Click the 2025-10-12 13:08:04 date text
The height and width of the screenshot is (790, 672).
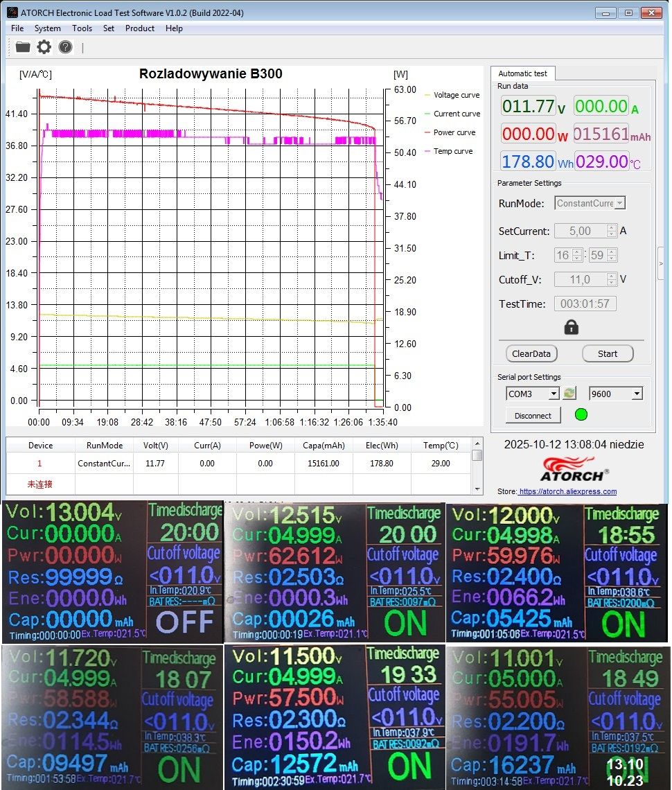point(574,444)
